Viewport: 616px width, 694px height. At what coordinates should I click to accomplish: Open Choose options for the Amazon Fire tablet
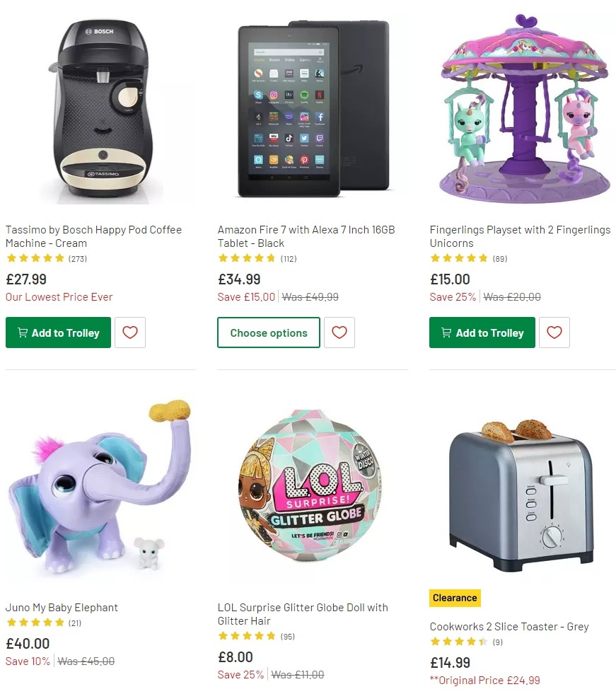pos(269,332)
